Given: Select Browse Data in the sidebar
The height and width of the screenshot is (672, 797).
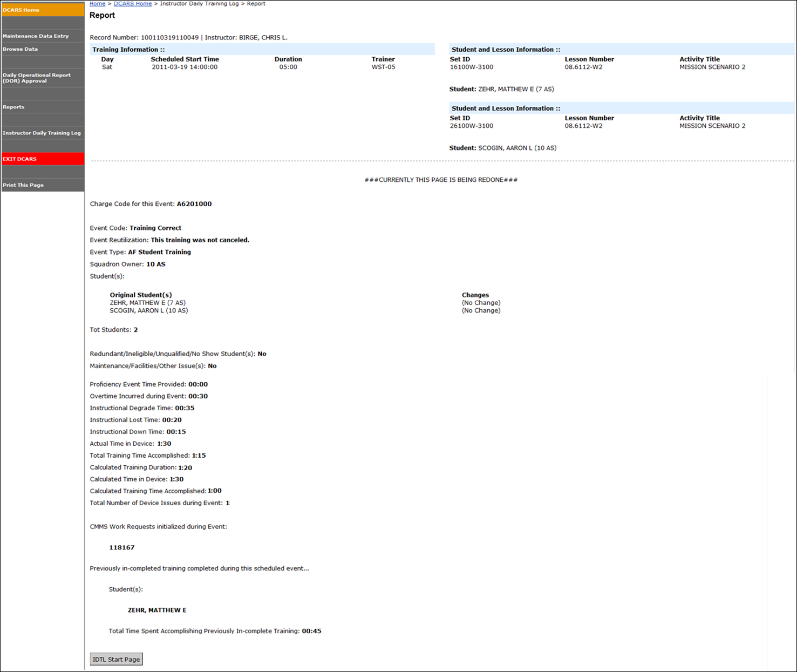Looking at the screenshot, I should point(43,49).
